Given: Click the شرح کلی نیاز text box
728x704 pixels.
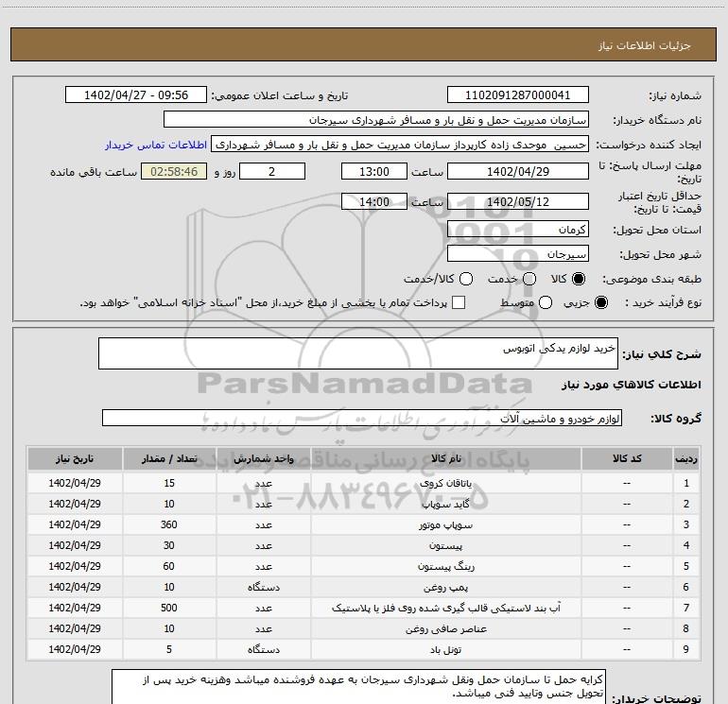Looking at the screenshot, I should pyautogui.click(x=358, y=353).
